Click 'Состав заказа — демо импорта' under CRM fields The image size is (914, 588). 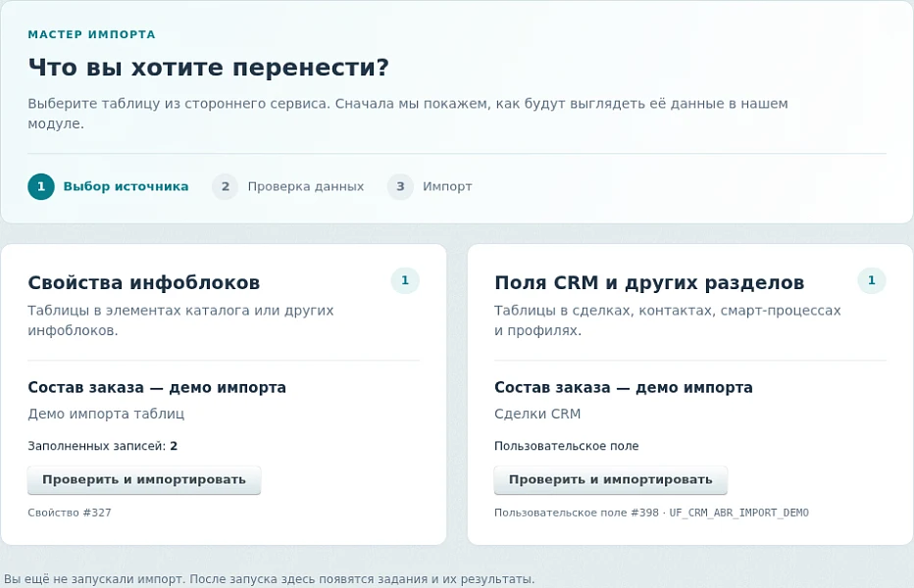(624, 387)
